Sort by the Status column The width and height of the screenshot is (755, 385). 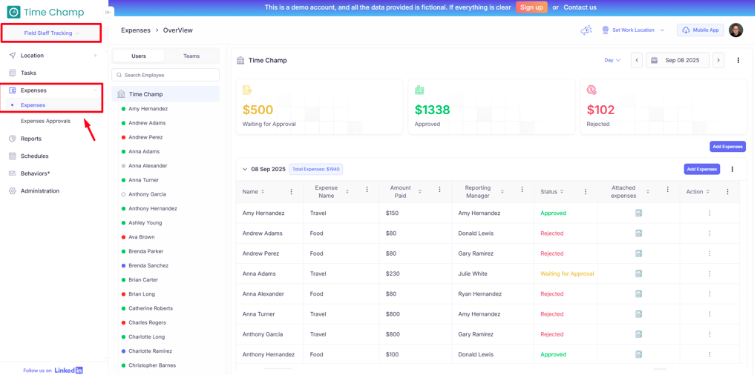pos(561,192)
